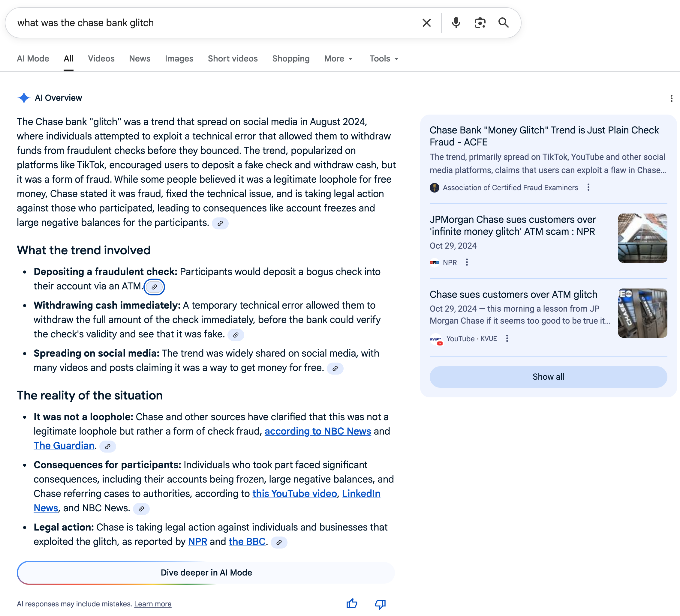The height and width of the screenshot is (616, 680).
Task: Click Dive deeper in AI Mode
Action: [206, 572]
